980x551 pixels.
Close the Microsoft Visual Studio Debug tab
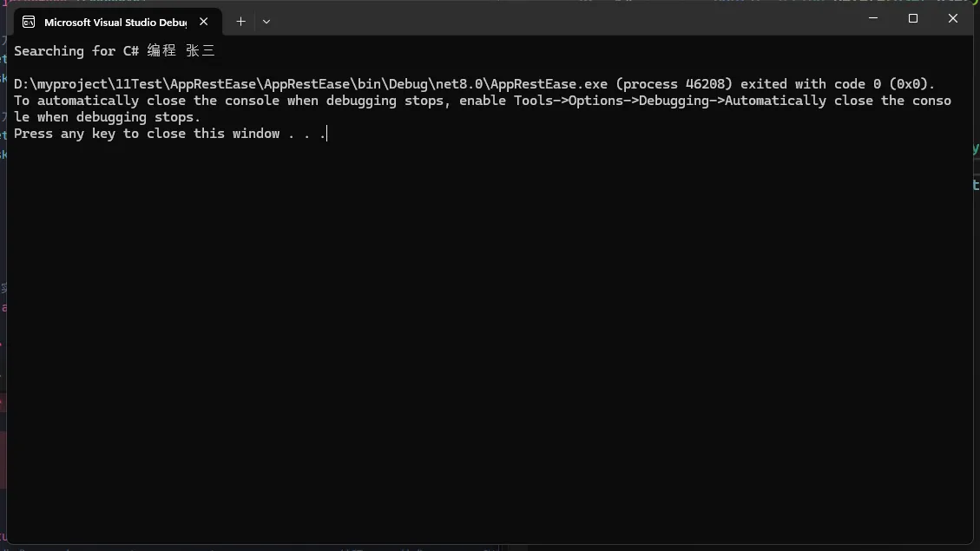tap(204, 21)
